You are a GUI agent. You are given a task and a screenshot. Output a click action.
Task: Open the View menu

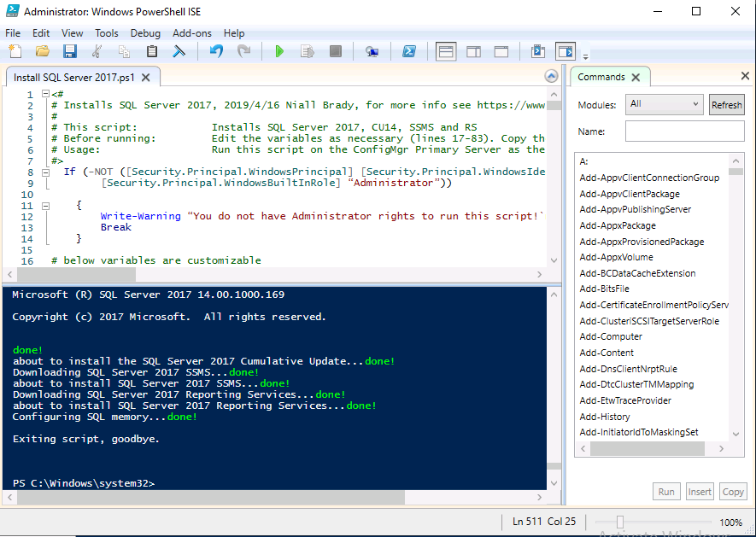coord(73,33)
